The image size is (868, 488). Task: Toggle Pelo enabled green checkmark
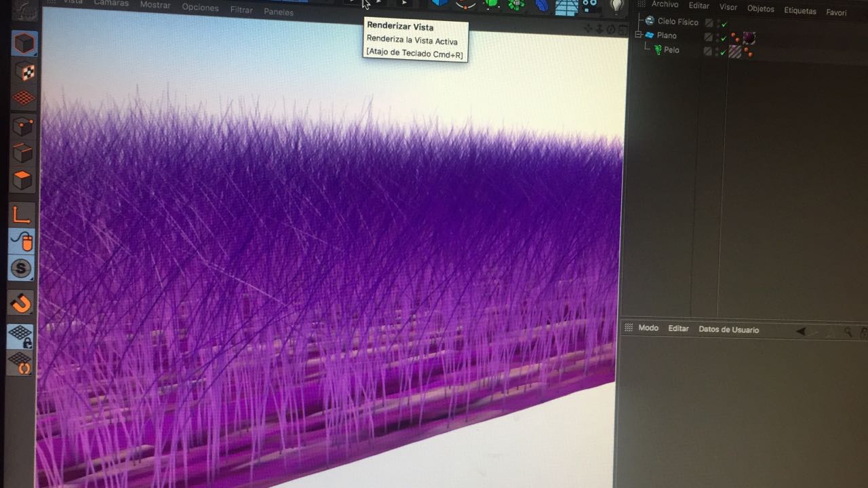pyautogui.click(x=723, y=52)
